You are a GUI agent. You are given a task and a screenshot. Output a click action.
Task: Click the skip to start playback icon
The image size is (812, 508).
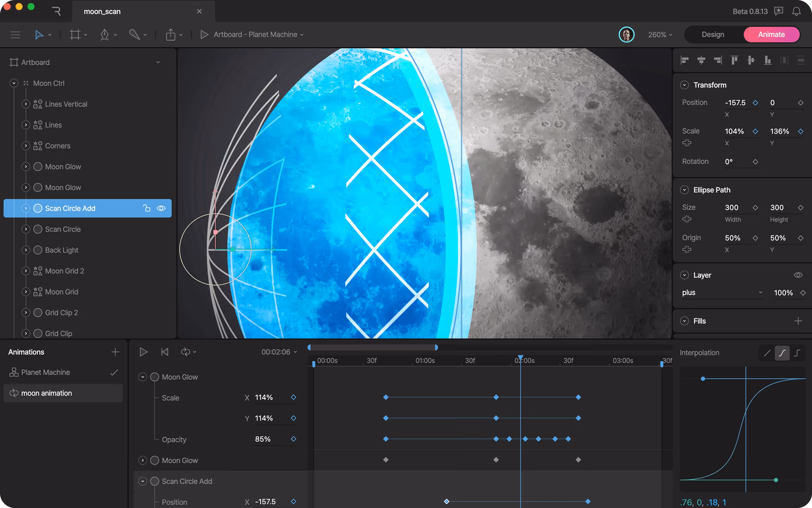pyautogui.click(x=164, y=352)
